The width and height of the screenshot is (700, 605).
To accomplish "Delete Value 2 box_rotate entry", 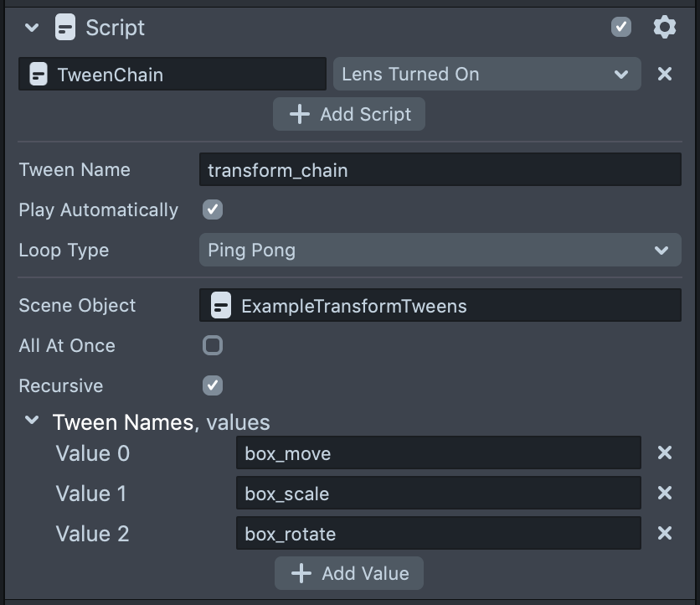I will pos(664,533).
